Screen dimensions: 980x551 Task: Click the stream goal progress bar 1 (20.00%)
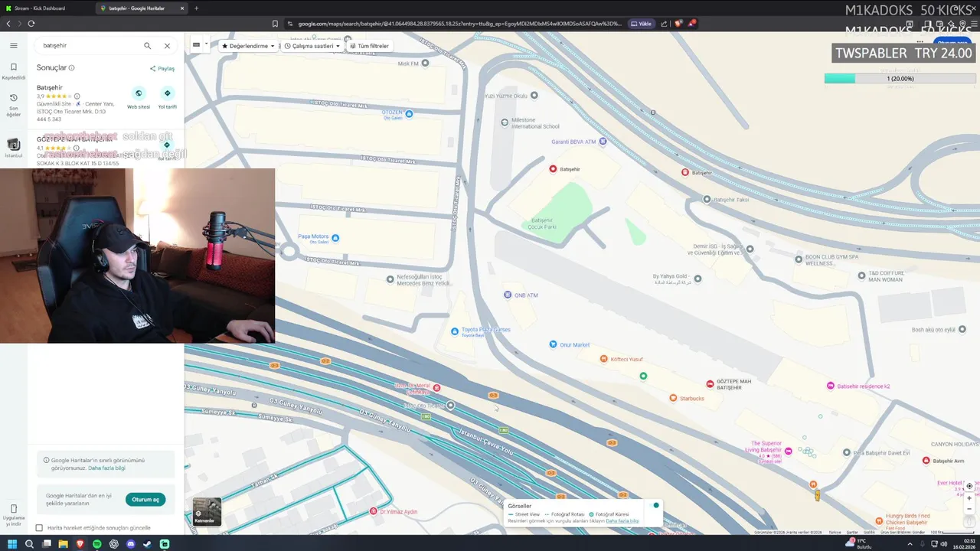pyautogui.click(x=900, y=78)
